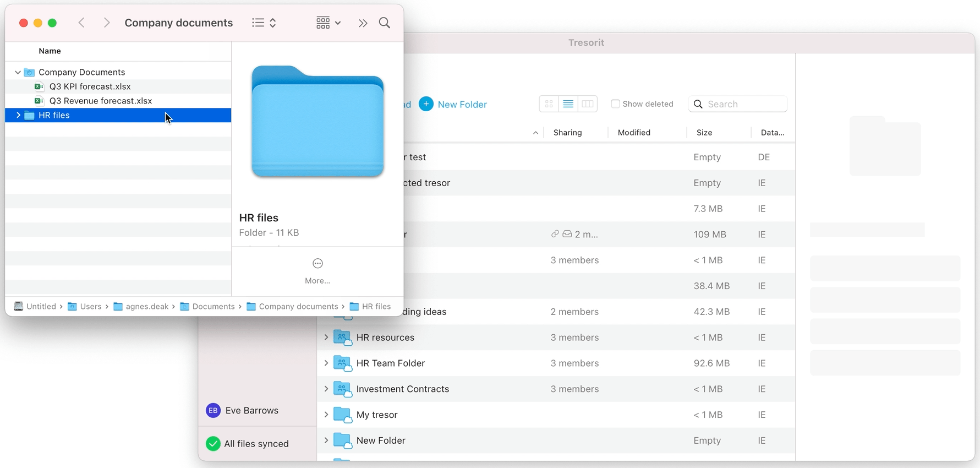This screenshot has width=980, height=468.
Task: Click the DE data residency cell
Action: (x=764, y=157)
